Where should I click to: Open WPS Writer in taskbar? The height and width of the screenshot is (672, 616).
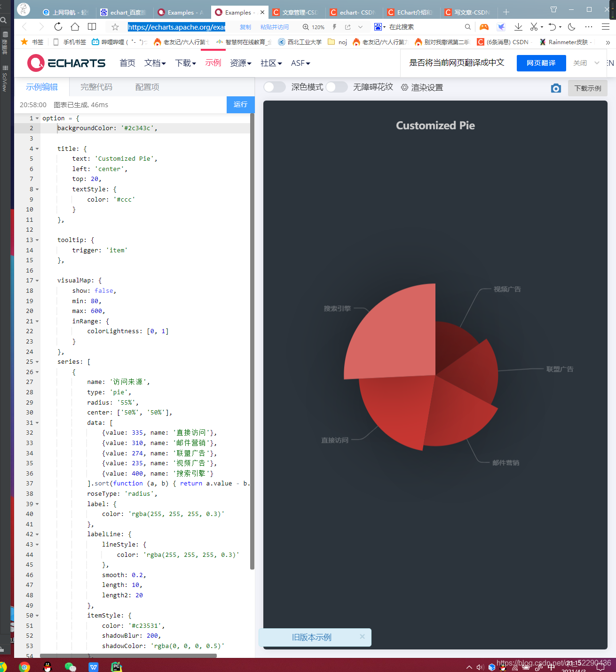[94, 666]
